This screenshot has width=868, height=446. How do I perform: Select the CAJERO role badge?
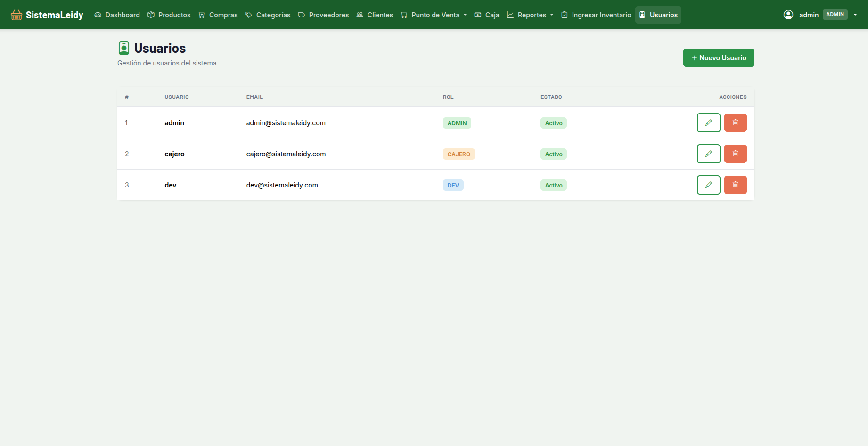tap(459, 154)
